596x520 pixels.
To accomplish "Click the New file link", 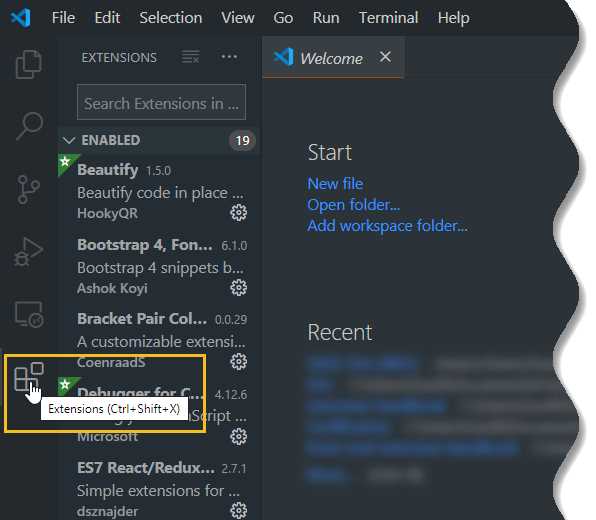I will 335,184.
